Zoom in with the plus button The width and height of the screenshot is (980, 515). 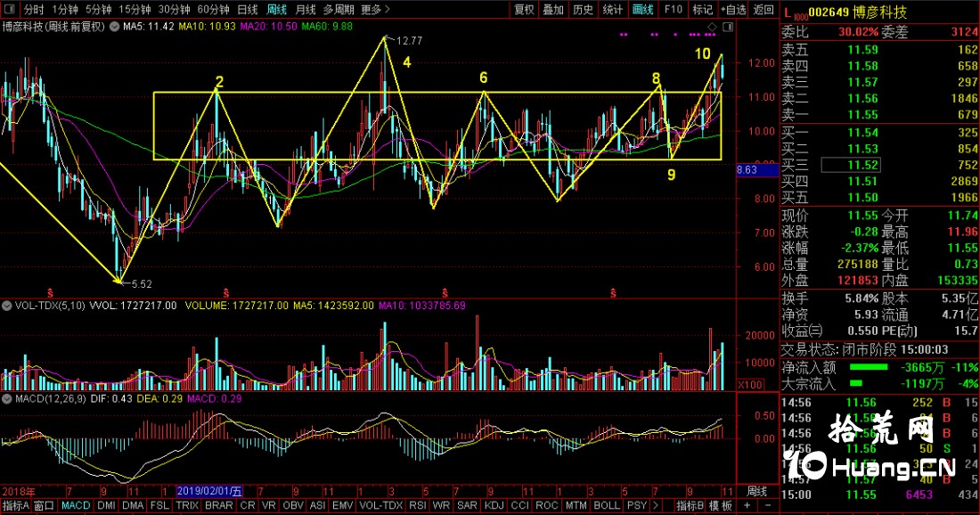(x=747, y=505)
